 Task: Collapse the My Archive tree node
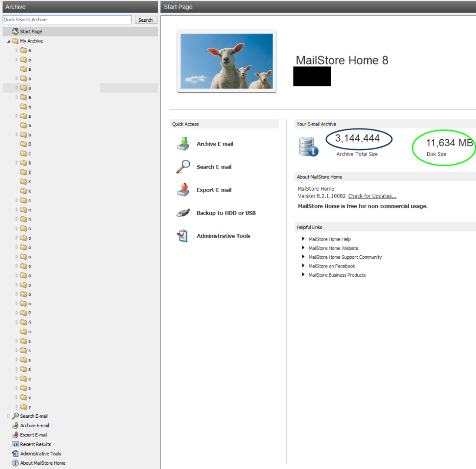(9, 41)
